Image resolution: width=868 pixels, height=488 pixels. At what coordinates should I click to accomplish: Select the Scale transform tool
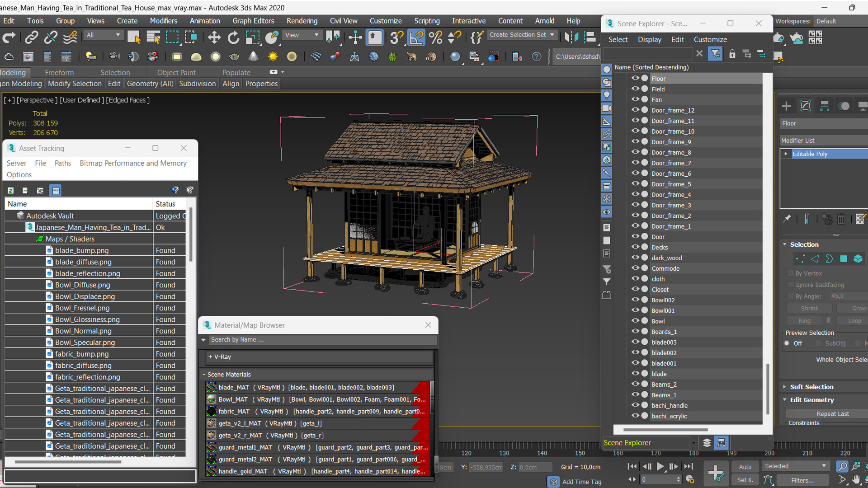coord(252,38)
